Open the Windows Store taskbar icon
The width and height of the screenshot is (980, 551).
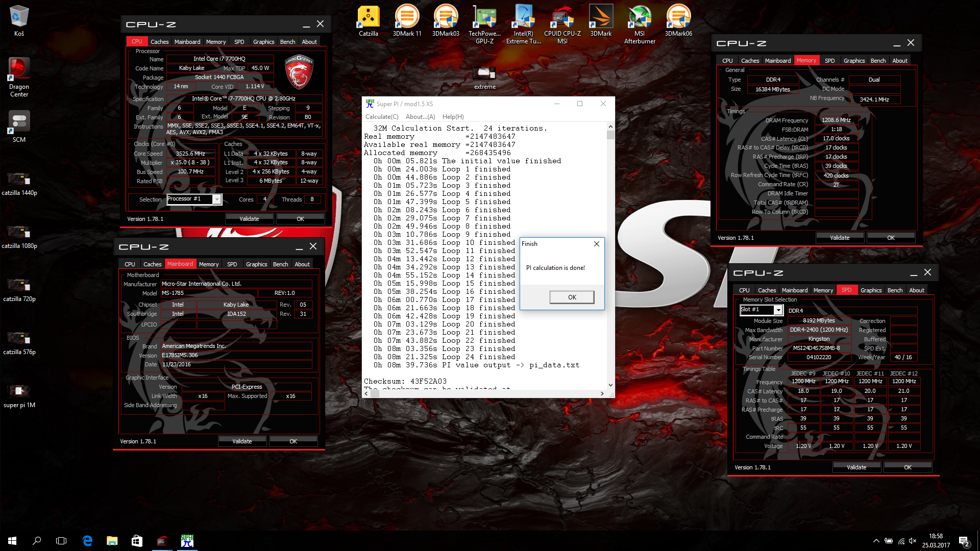tap(137, 541)
